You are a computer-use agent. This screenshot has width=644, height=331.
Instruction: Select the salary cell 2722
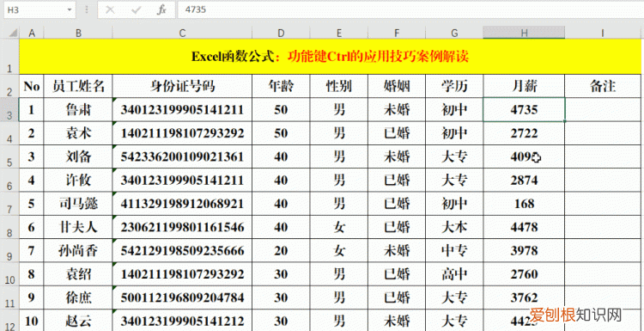(524, 133)
